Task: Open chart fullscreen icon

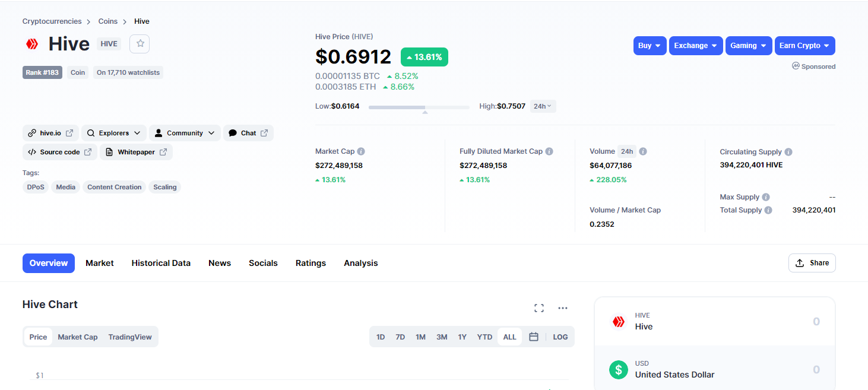Action: [x=539, y=308]
